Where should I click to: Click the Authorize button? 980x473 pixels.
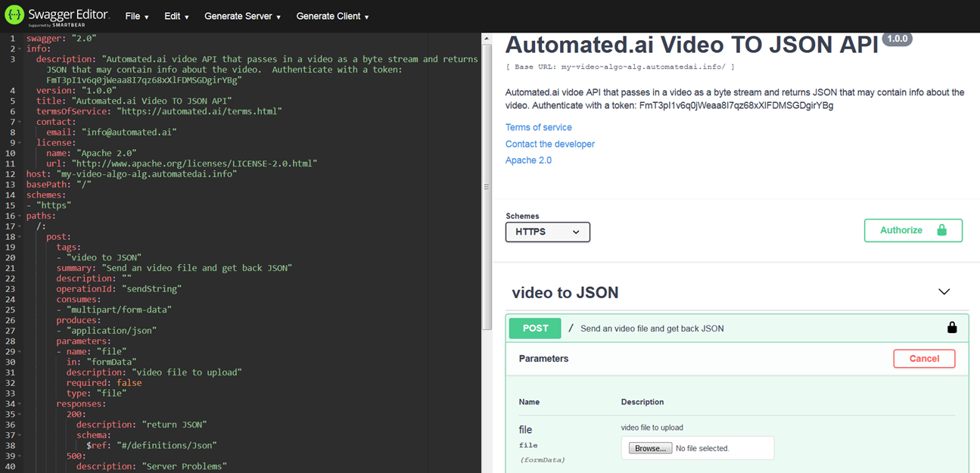point(913,230)
